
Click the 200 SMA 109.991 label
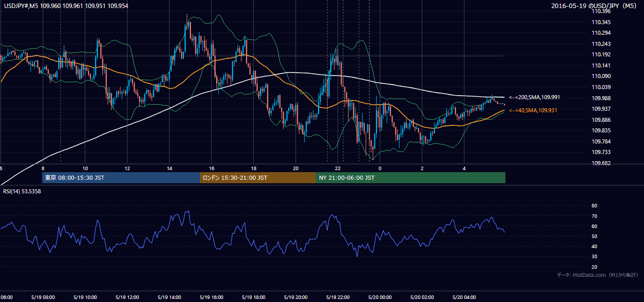click(535, 97)
